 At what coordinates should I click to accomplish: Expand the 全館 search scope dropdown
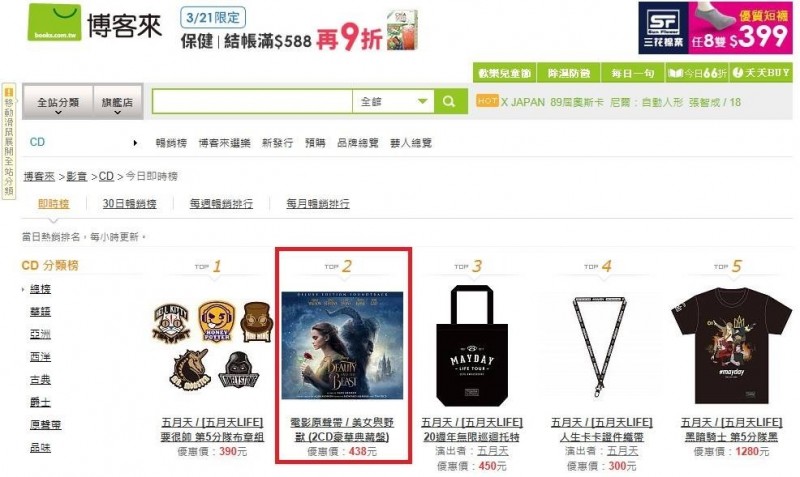click(393, 102)
